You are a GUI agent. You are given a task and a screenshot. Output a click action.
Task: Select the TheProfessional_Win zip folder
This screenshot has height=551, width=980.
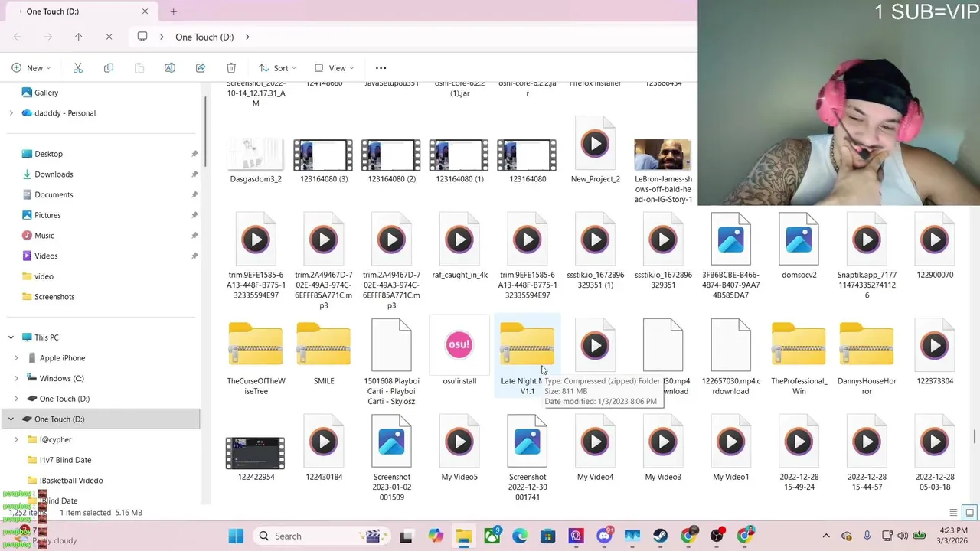coord(799,357)
